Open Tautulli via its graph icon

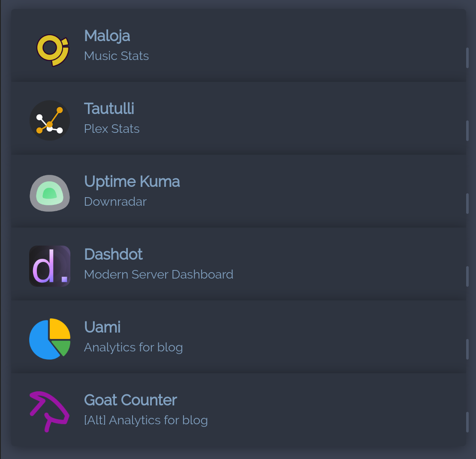tap(50, 120)
